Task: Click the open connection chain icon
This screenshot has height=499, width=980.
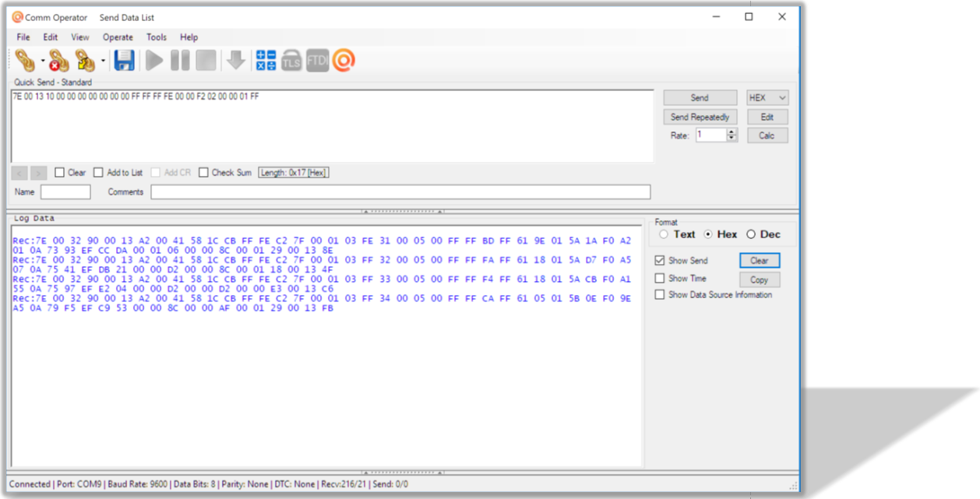Action: coord(25,60)
